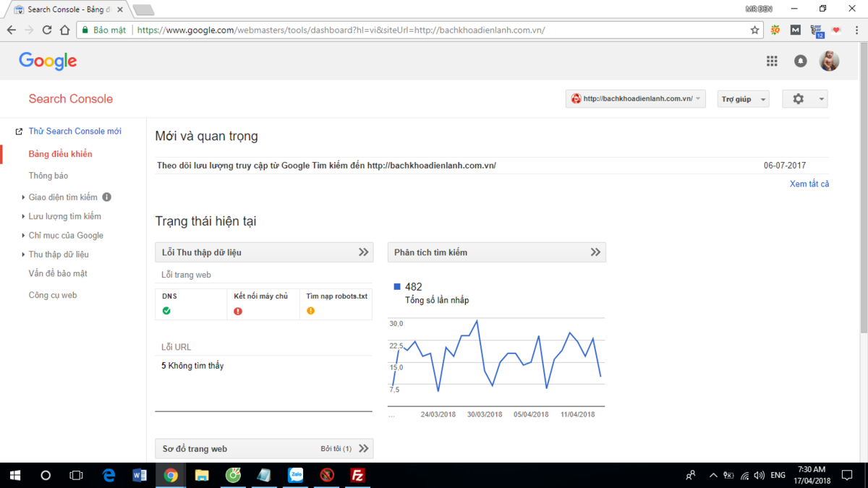Click the volume speaker tray icon
The width and height of the screenshot is (868, 488).
(x=759, y=475)
